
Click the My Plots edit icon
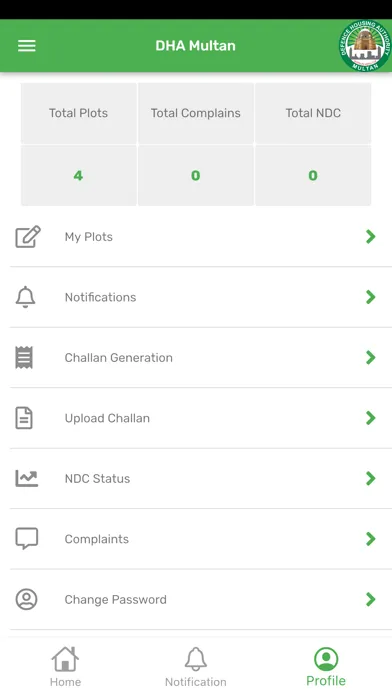click(x=28, y=237)
